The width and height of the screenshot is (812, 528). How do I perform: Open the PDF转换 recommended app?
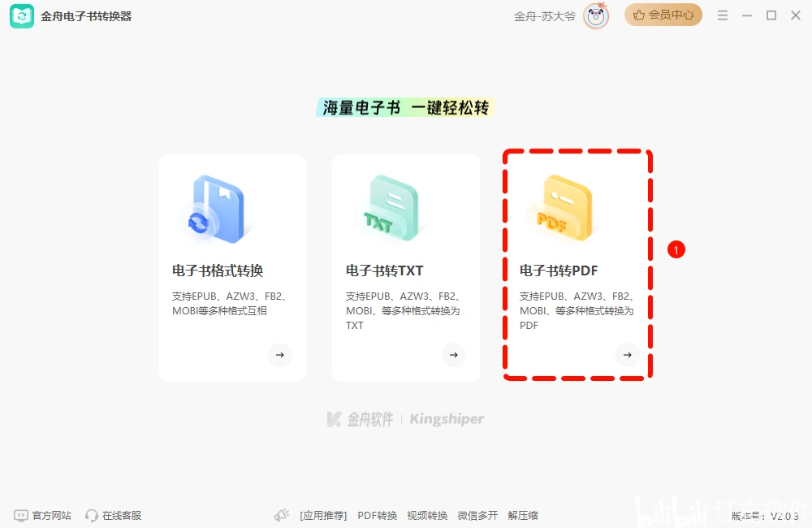pyautogui.click(x=377, y=516)
